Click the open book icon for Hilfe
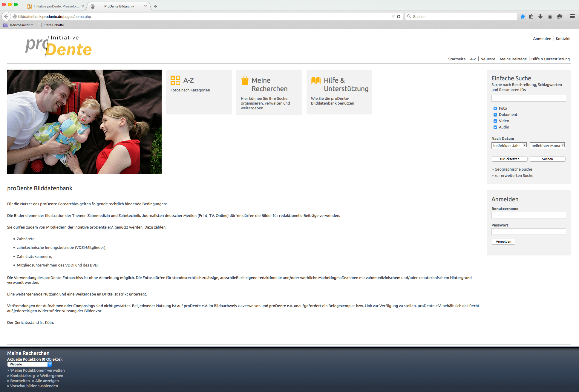This screenshot has width=579, height=392. coord(316,80)
